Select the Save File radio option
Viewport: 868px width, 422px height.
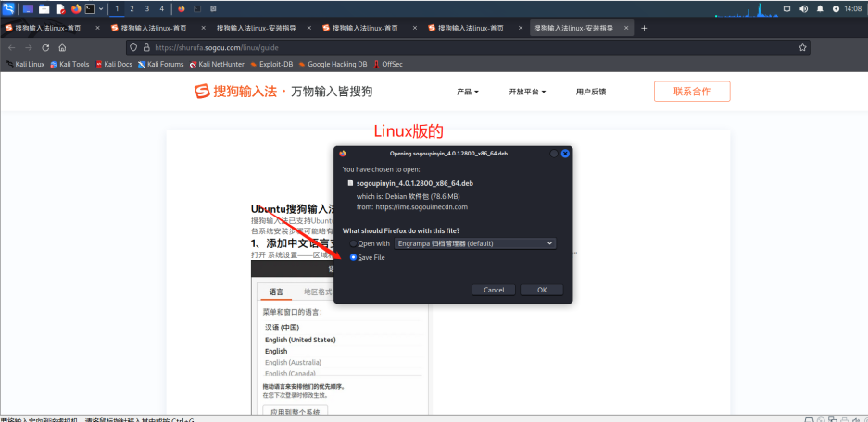[x=354, y=258]
